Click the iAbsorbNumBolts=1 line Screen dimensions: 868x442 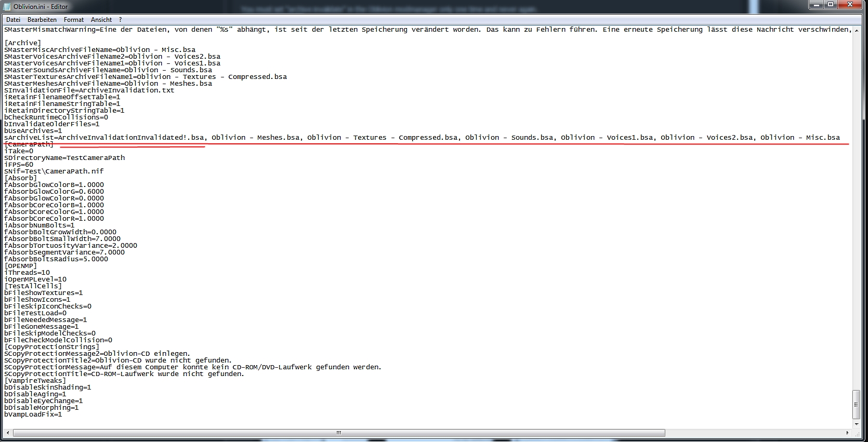(x=40, y=225)
